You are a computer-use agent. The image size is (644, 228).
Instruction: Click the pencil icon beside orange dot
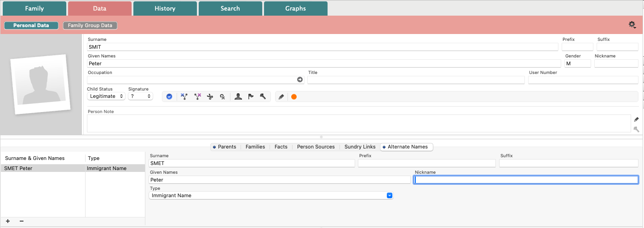pyautogui.click(x=281, y=97)
